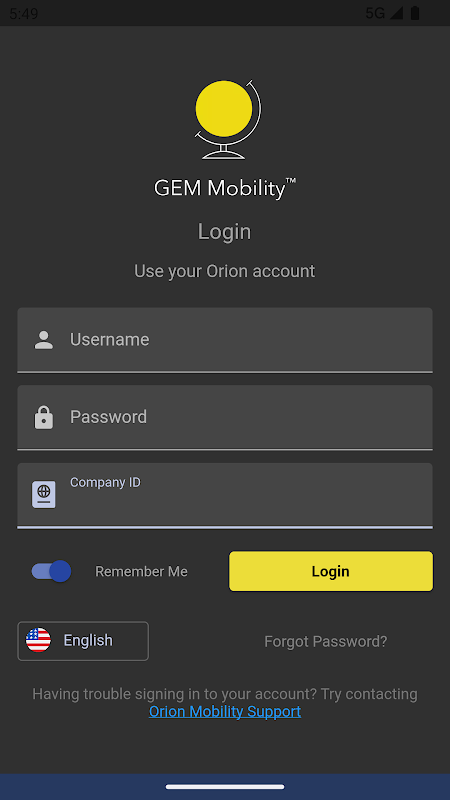Tap the 5G signal status icon

pos(384,13)
